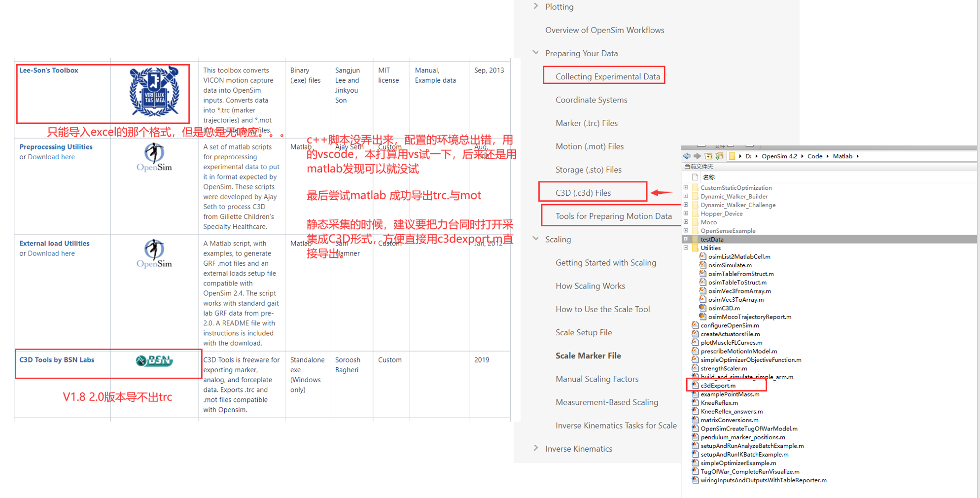Open Motion (.mot) Files page
This screenshot has height=498, width=980.
589,146
